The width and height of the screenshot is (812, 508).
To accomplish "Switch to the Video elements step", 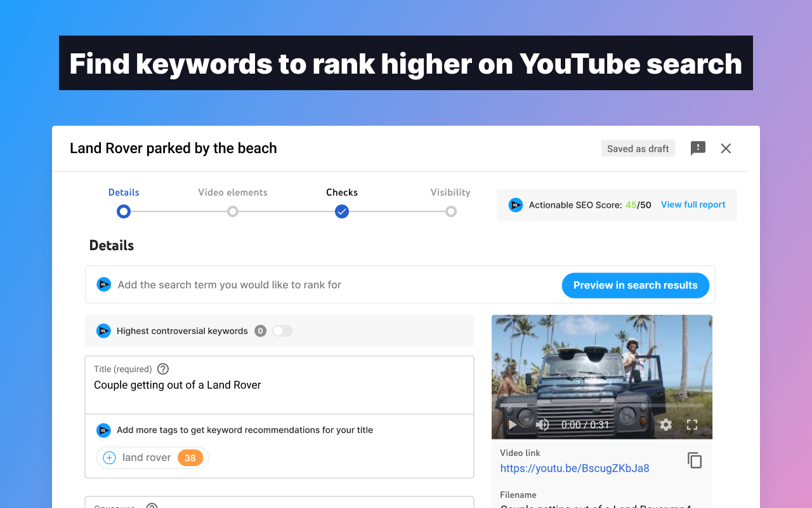I will [233, 211].
